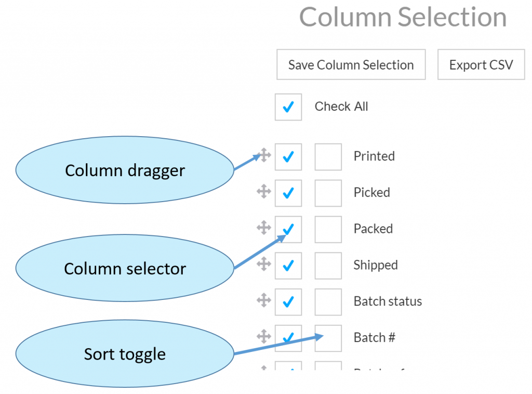Click the Check All label text

(x=341, y=107)
